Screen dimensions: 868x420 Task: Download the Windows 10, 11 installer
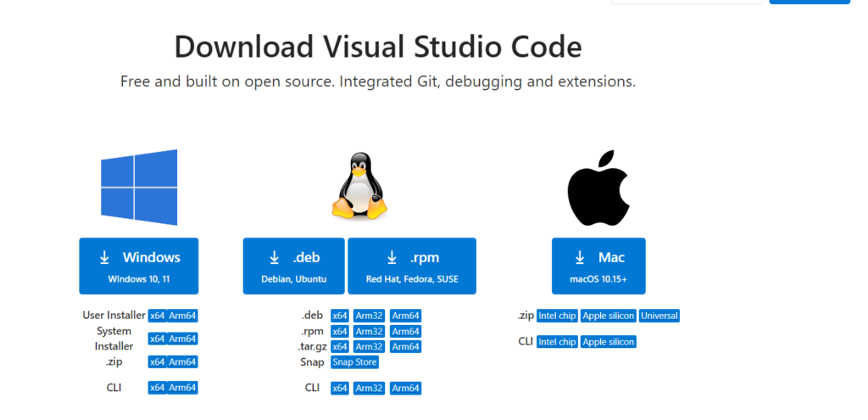(139, 266)
